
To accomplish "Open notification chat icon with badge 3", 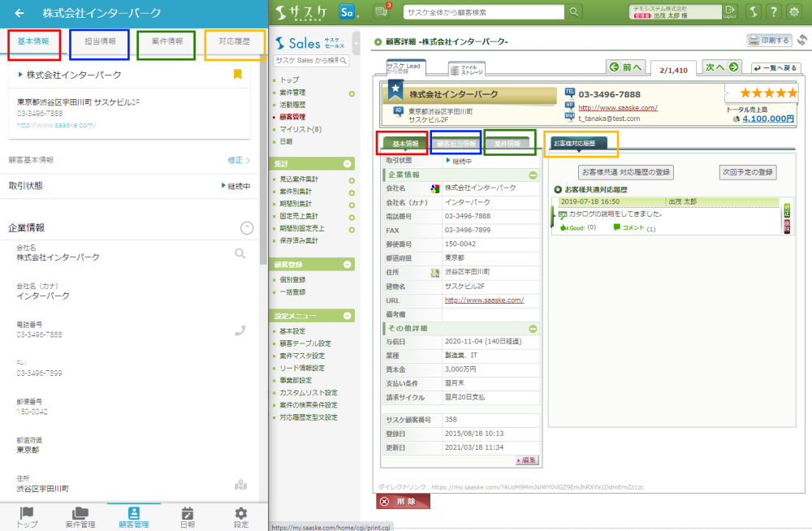I will click(382, 11).
